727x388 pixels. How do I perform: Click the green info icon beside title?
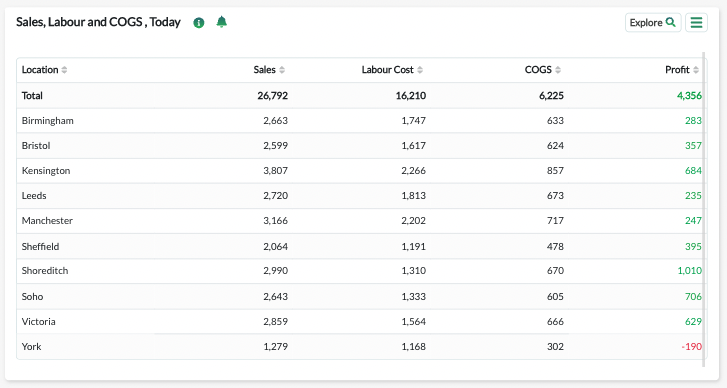(198, 23)
